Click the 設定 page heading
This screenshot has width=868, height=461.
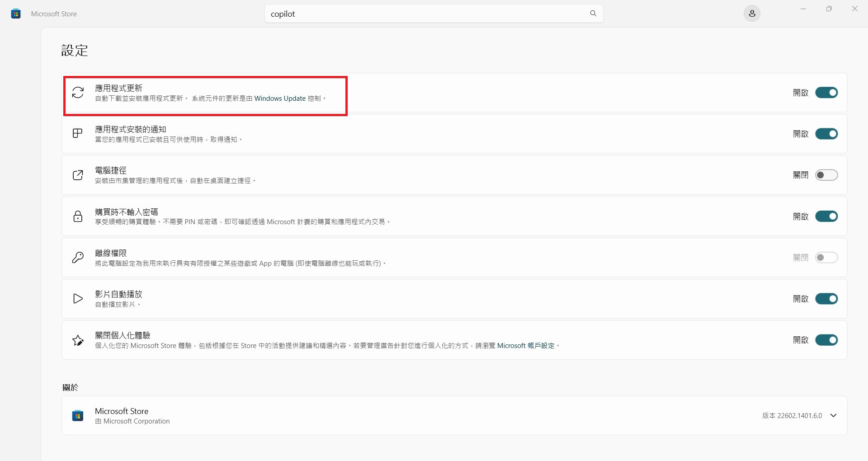75,51
